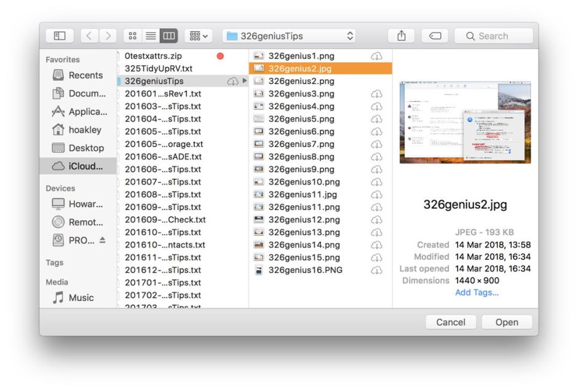Select column view mode button
This screenshot has height=392, width=578.
click(168, 36)
